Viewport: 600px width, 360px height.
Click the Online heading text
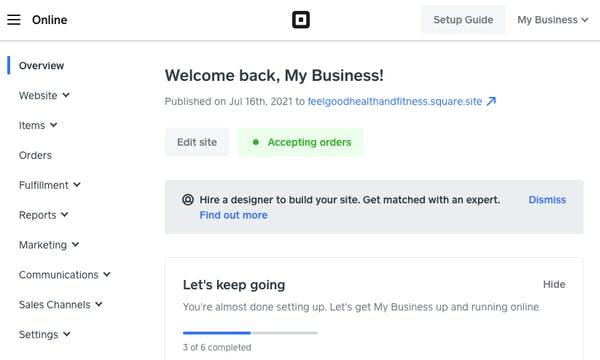(50, 20)
